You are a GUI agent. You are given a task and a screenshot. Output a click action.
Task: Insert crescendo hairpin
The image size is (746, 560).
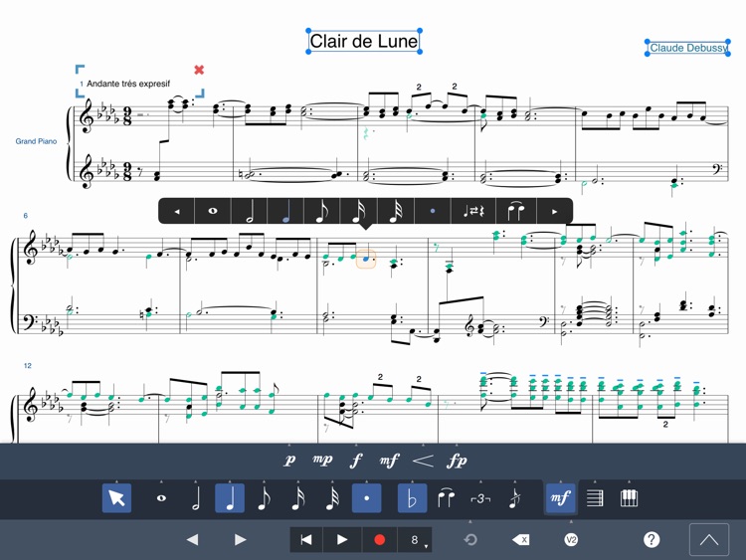[423, 461]
